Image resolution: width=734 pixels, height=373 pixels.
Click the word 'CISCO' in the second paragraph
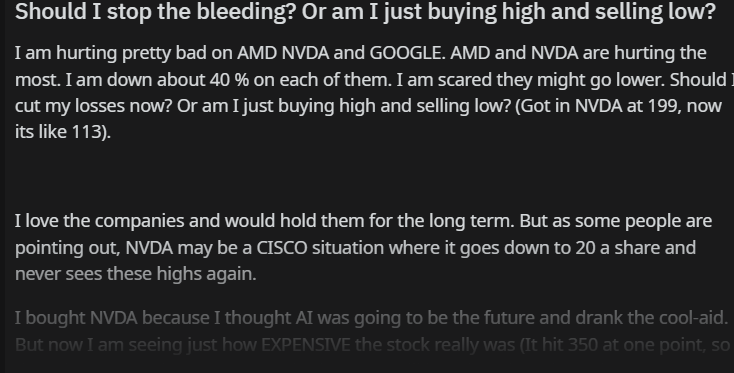[x=281, y=248]
